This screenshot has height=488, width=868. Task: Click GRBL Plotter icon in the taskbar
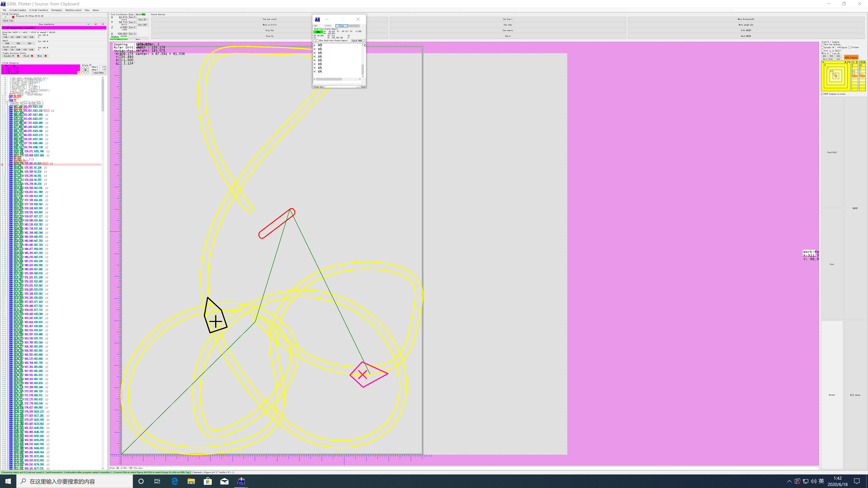[x=241, y=481]
